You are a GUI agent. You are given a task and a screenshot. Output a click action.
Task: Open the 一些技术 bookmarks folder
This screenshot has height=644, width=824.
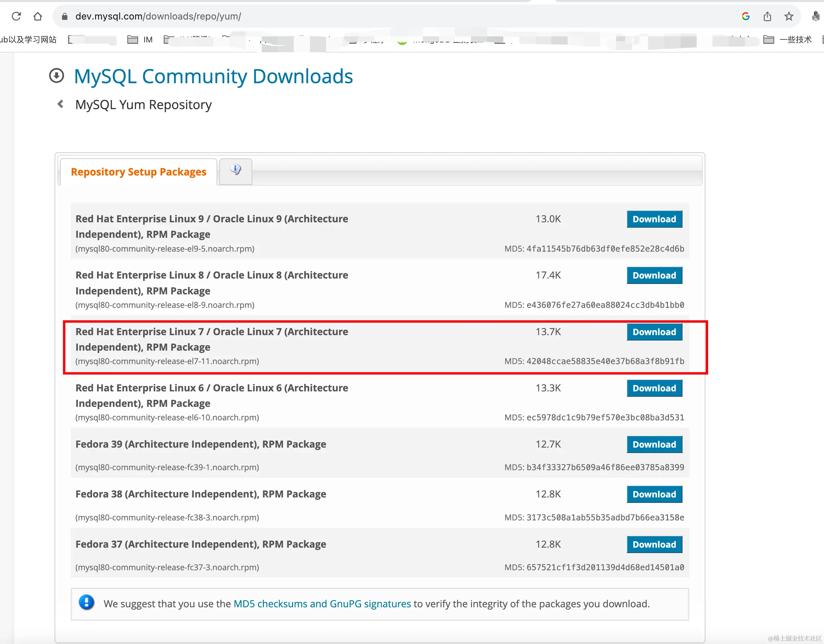pos(787,40)
